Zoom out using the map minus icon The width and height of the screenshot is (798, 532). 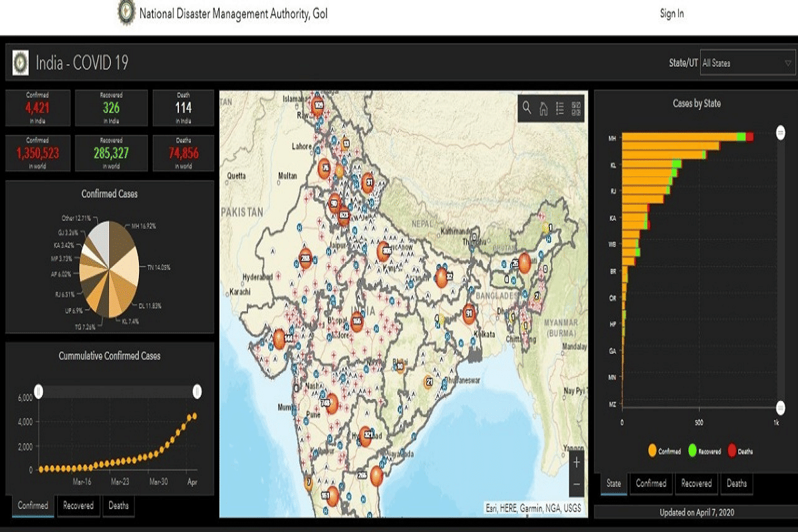click(x=576, y=484)
